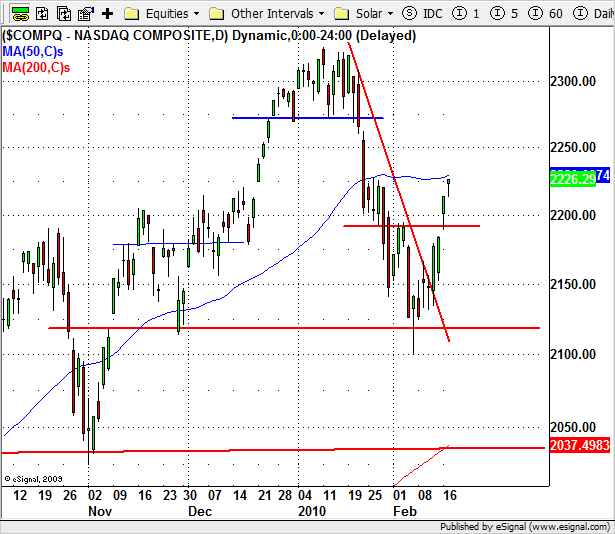Click the 2250.00 price axis label
The image size is (615, 534).
click(x=573, y=148)
